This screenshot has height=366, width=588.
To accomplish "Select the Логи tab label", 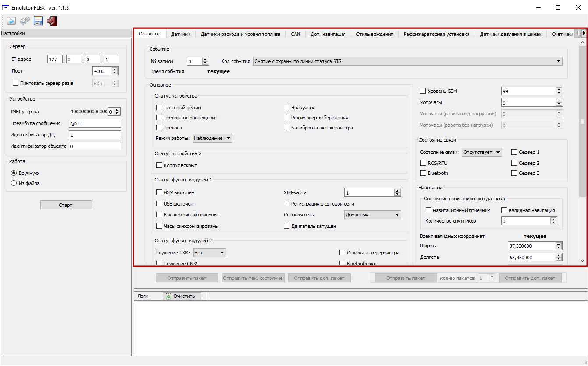I will [x=143, y=296].
